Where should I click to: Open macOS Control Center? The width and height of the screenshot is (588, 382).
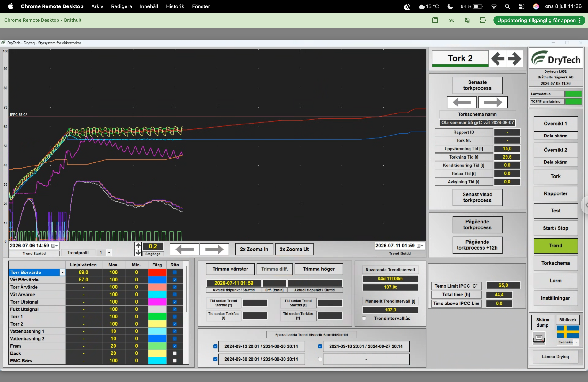522,6
